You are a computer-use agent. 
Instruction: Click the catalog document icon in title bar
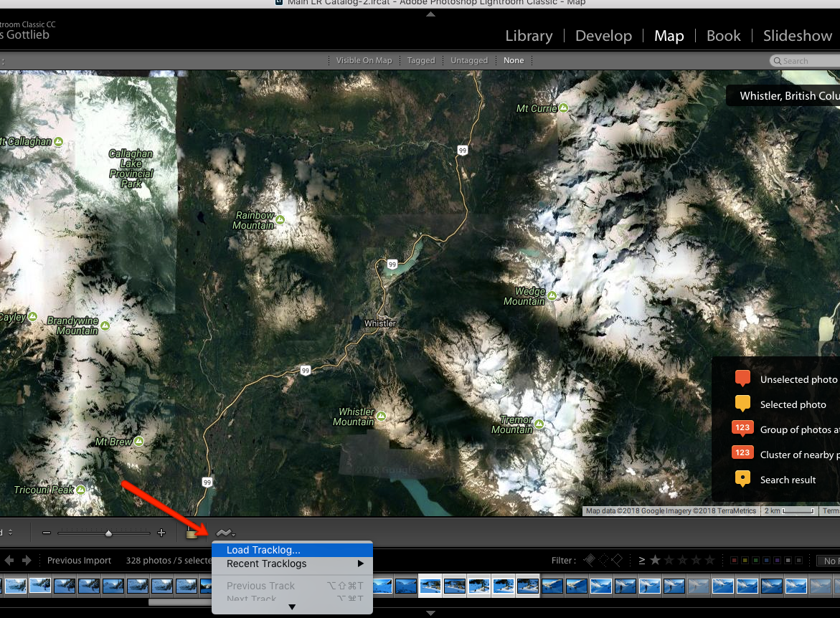click(278, 2)
